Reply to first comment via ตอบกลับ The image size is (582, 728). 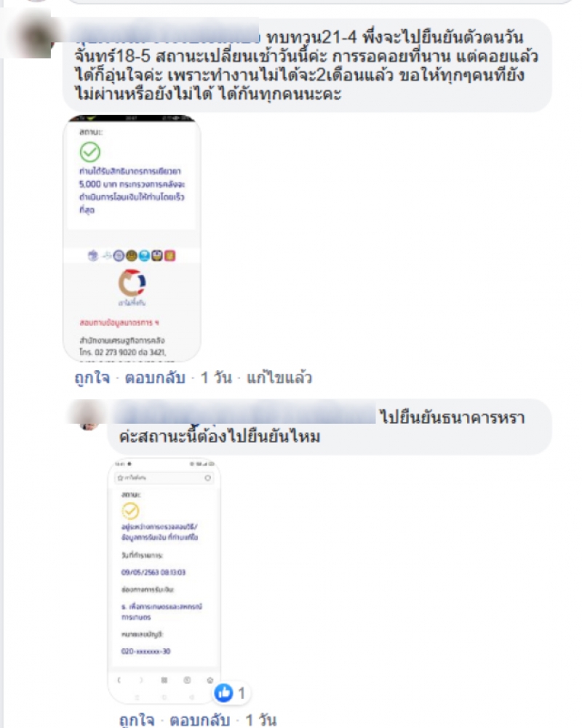155,378
